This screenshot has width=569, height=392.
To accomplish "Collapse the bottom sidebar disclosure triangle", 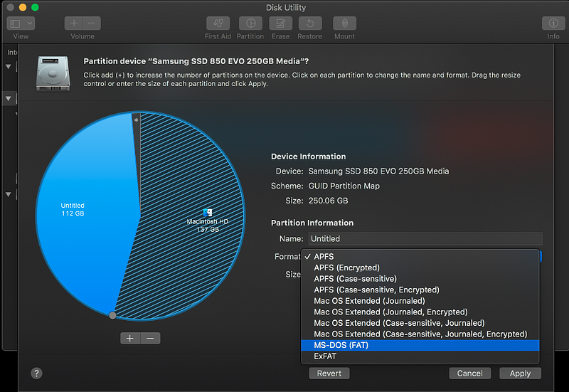I will 9,194.
